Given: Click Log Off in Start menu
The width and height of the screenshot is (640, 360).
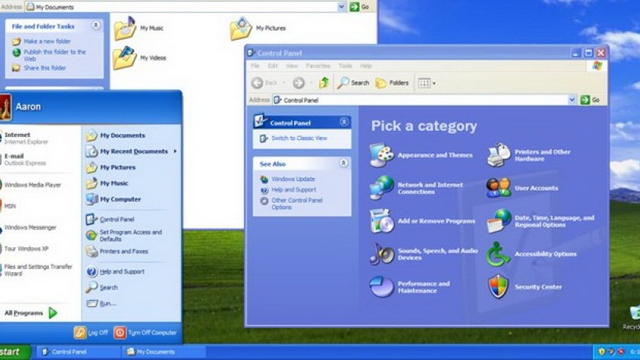Looking at the screenshot, I should 91,333.
